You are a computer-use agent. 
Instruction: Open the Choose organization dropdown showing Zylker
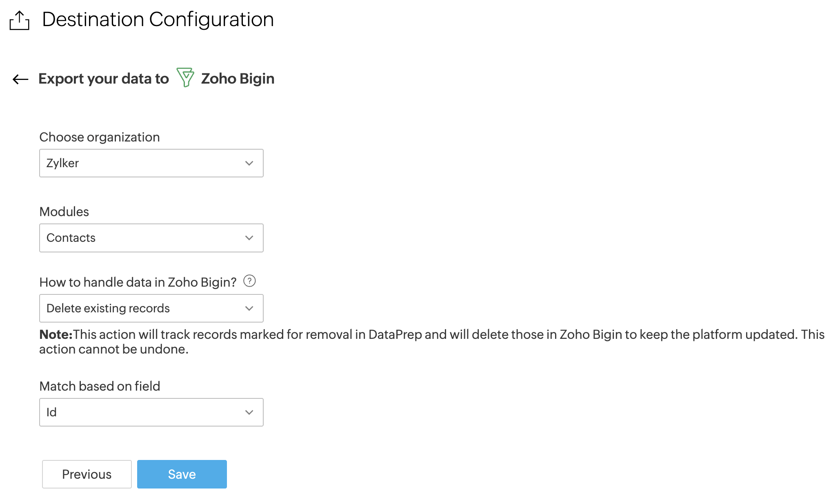pyautogui.click(x=143, y=163)
